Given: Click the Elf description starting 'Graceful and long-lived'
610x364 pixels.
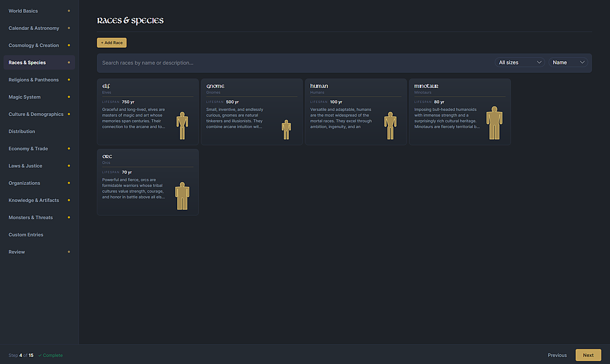Looking at the screenshot, I should 134,118.
